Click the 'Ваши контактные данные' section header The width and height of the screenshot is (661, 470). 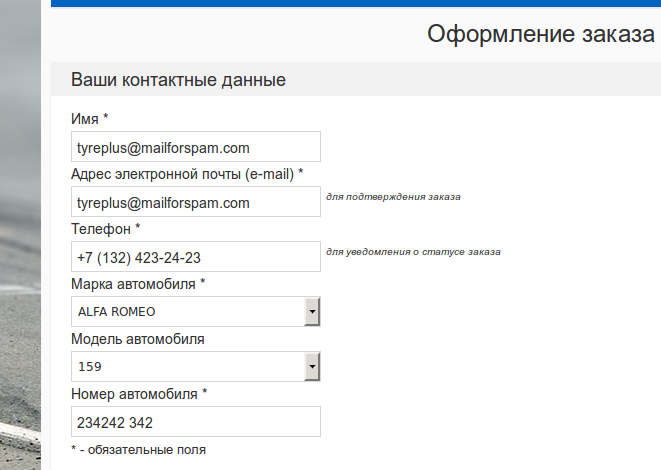click(178, 80)
